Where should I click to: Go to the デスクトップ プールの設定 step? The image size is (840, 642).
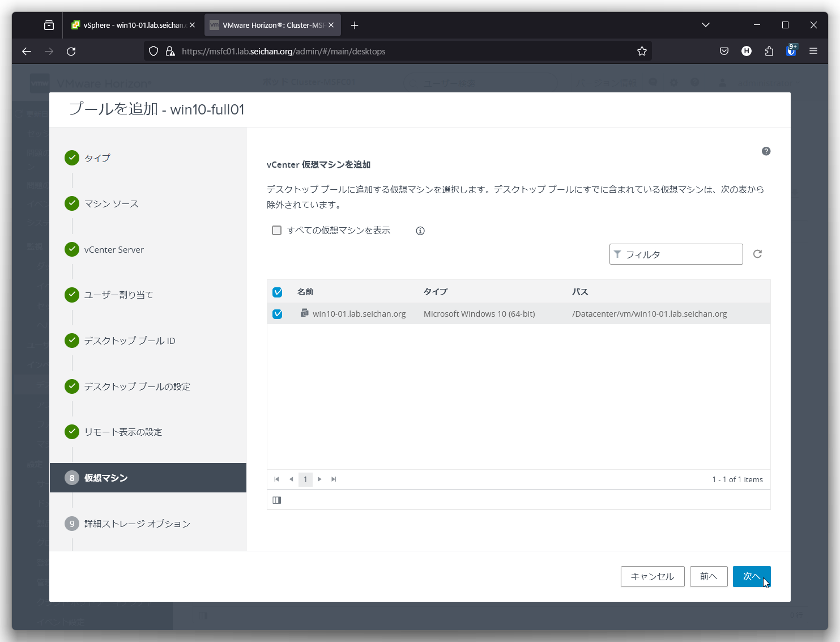(x=127, y=386)
